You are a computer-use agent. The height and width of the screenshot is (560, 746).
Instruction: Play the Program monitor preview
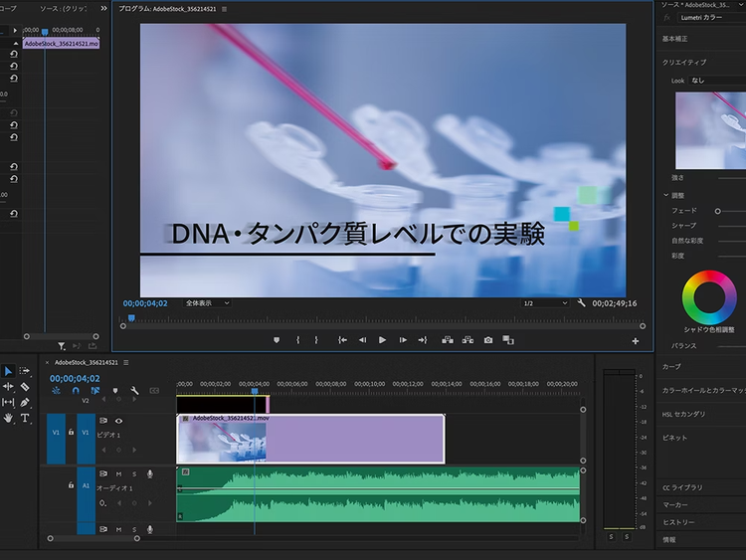382,340
